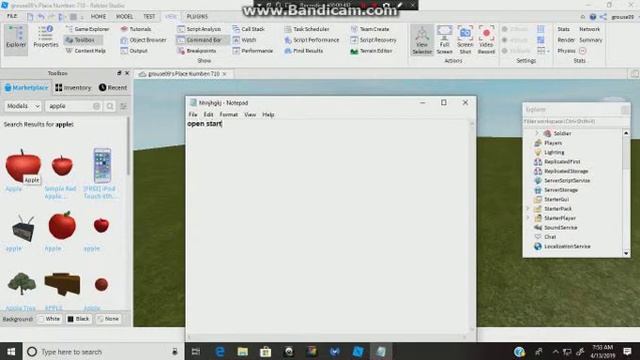Select the Recent tab in Toolbox
Viewport: 640px width, 360px height.
click(x=113, y=87)
